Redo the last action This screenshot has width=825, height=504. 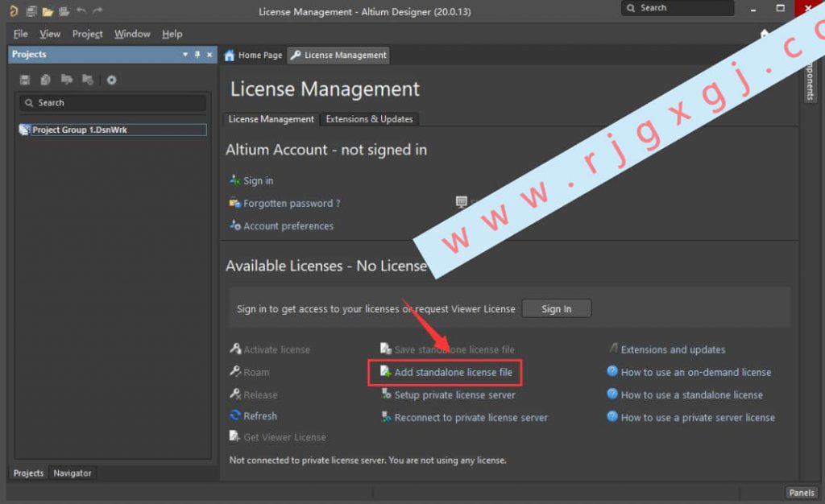[x=97, y=11]
